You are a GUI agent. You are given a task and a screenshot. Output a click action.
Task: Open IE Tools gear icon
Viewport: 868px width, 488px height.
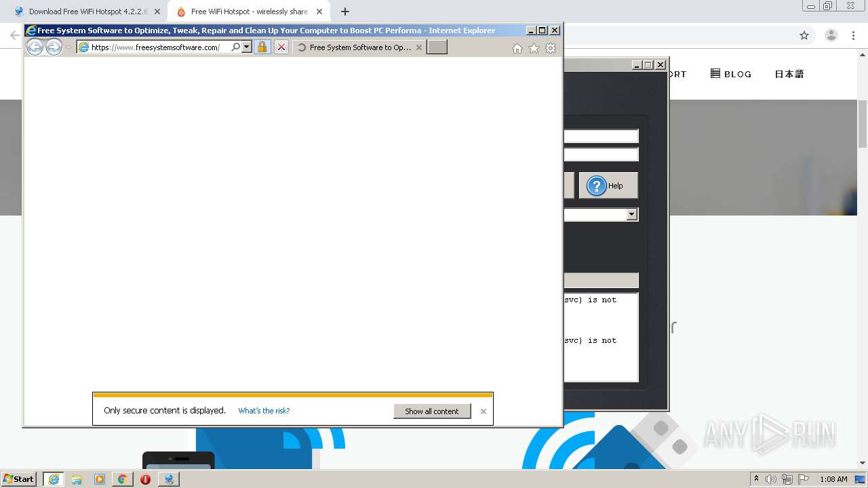(x=551, y=48)
